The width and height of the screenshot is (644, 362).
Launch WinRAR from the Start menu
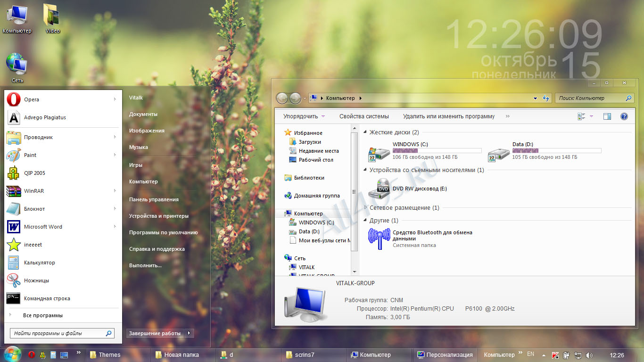click(x=62, y=191)
